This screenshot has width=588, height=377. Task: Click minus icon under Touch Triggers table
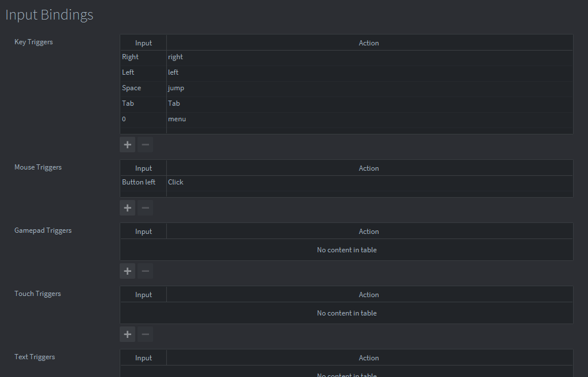click(145, 334)
